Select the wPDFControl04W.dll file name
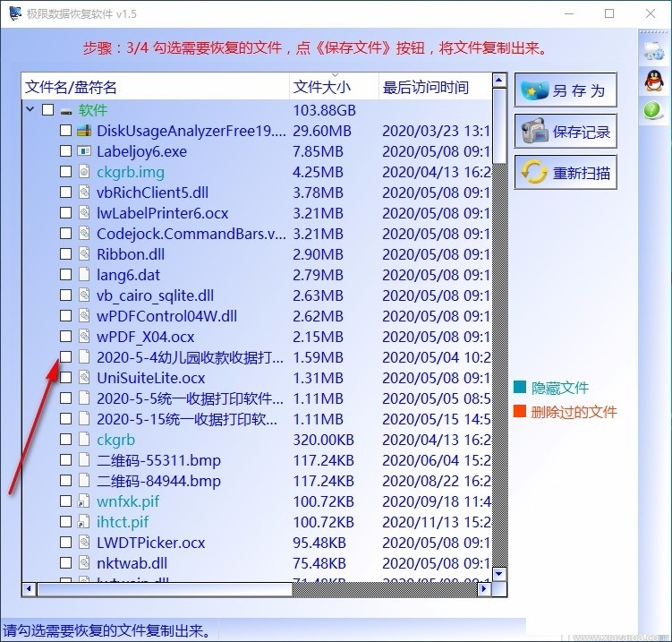Screen dimensions: 672x642 coord(166,316)
